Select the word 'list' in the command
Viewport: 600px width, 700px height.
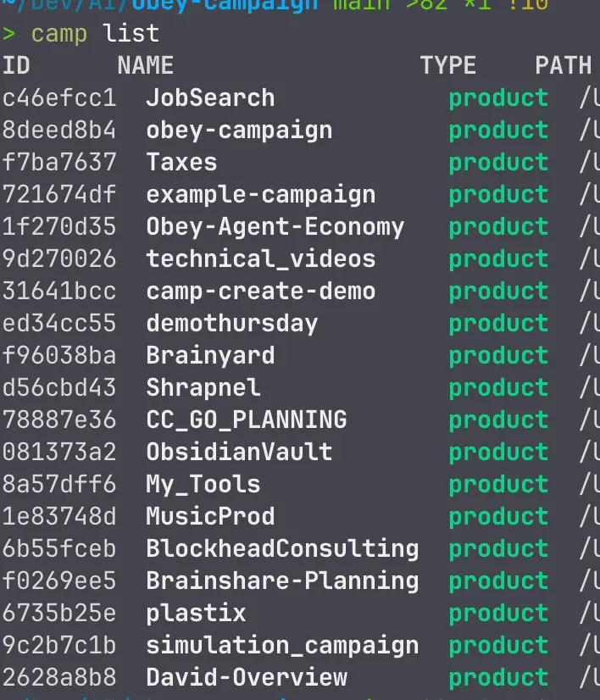pyautogui.click(x=131, y=33)
